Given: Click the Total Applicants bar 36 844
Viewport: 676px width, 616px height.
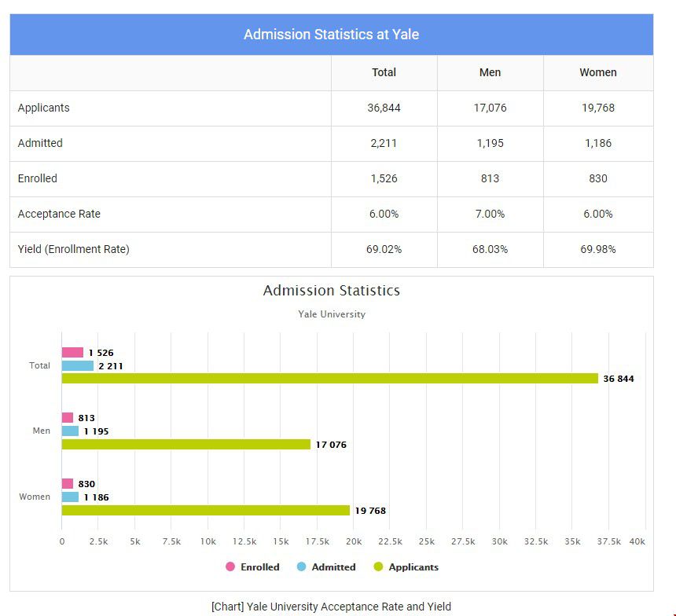Looking at the screenshot, I should coord(330,379).
